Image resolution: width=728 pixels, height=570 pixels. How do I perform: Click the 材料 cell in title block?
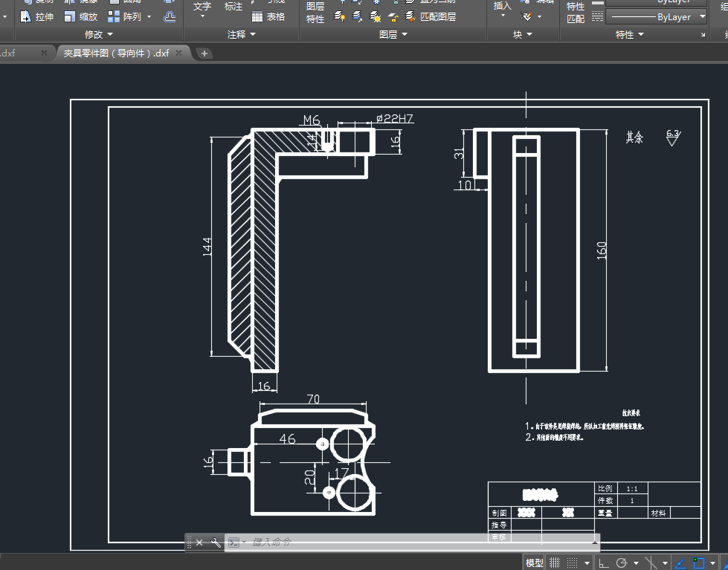[658, 513]
